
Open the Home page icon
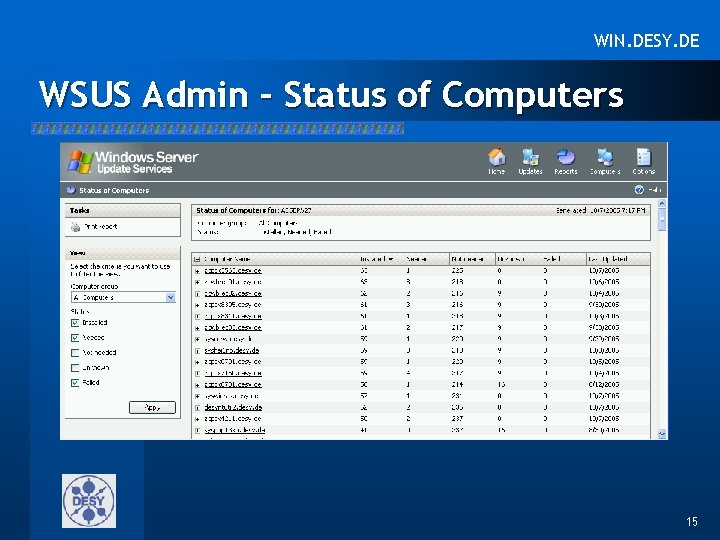pos(496,158)
